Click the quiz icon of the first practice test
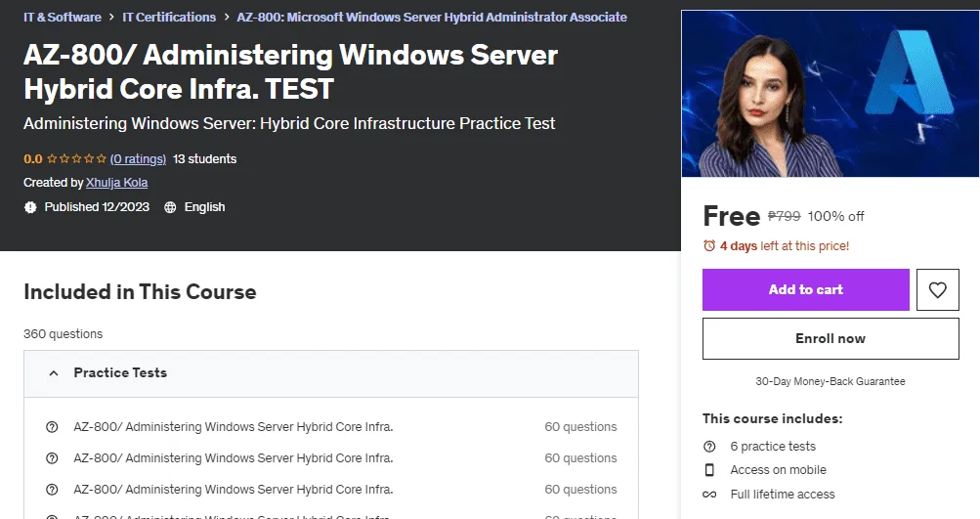The image size is (980, 519). tap(52, 427)
